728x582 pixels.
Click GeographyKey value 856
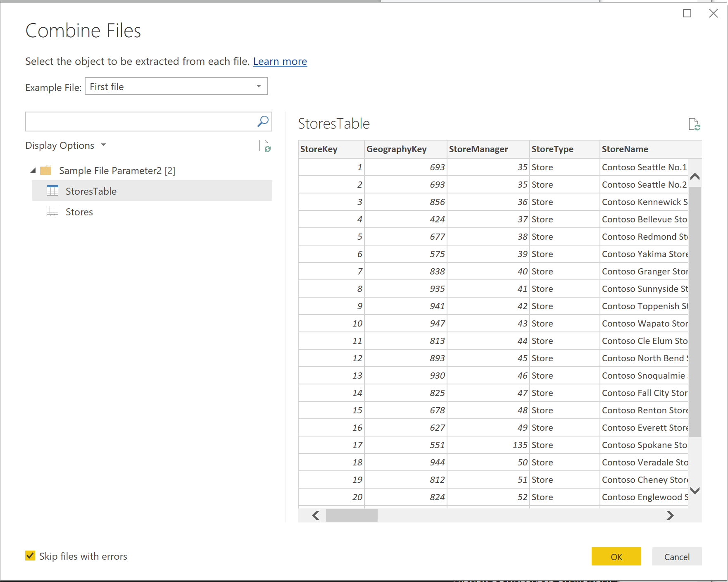(x=406, y=202)
